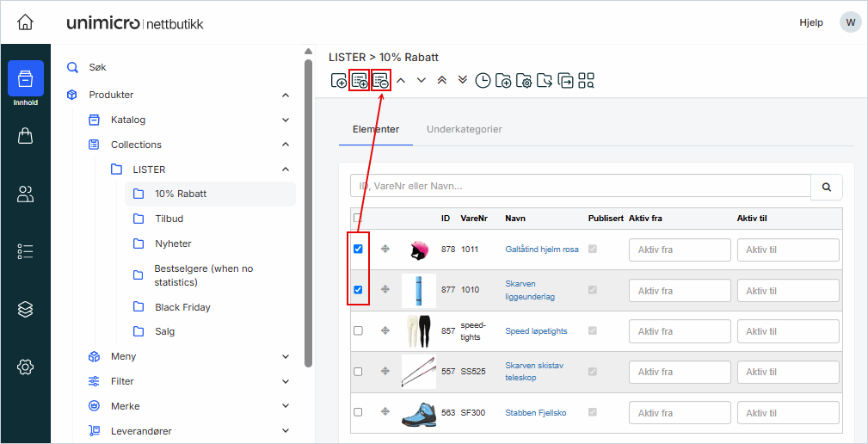Click the remove elements from list icon
The image size is (868, 444).
(381, 80)
